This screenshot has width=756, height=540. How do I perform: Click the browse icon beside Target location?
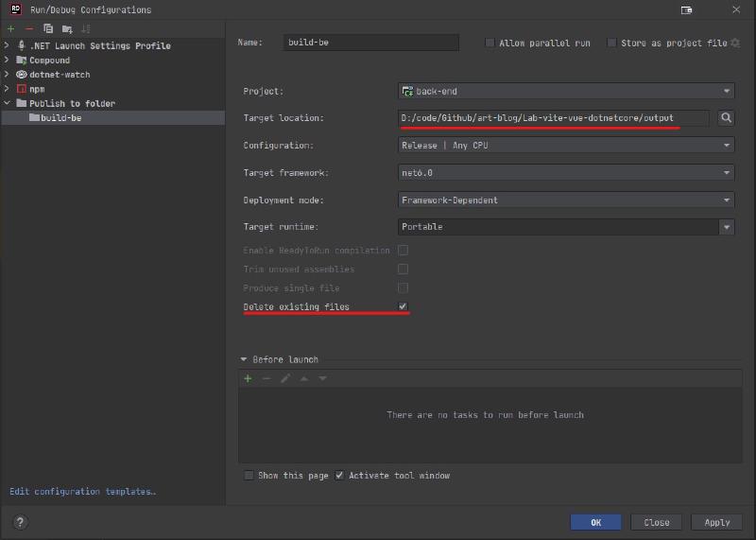pos(726,118)
